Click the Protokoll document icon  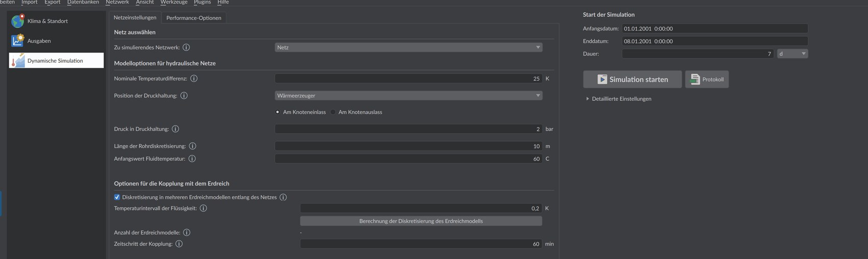tap(695, 79)
